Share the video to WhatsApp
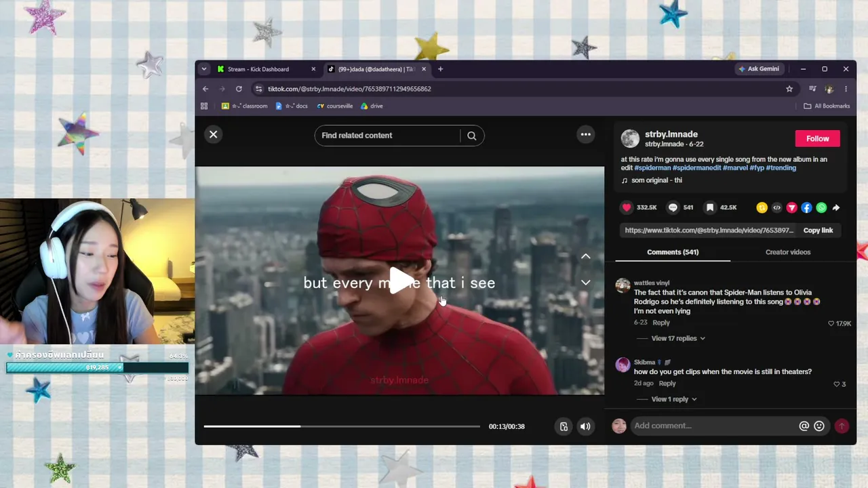This screenshot has height=488, width=868. pos(821,208)
